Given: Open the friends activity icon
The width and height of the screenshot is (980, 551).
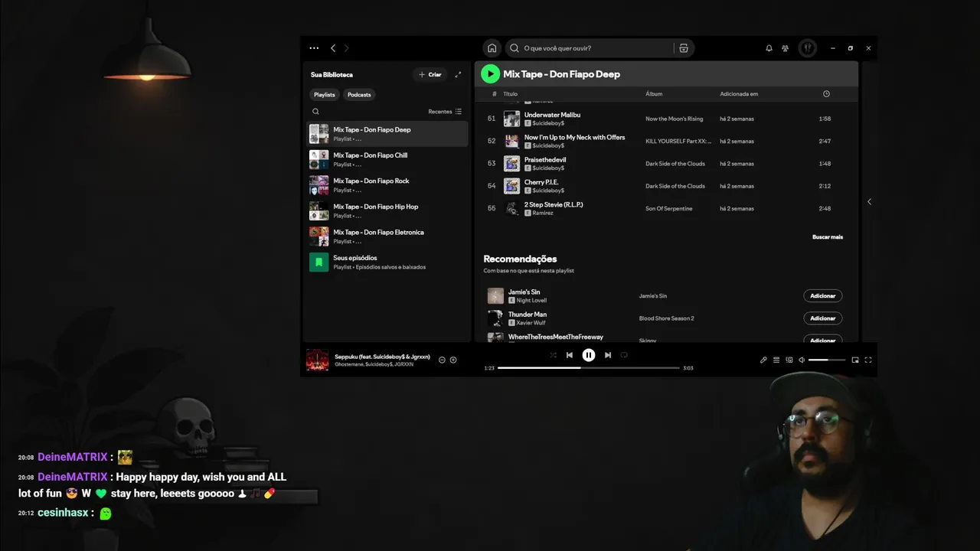Looking at the screenshot, I should click(x=785, y=48).
